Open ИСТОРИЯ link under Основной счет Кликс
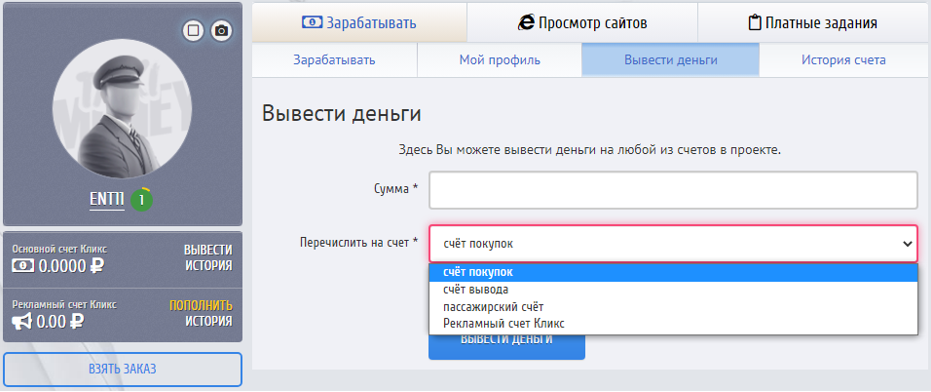Image resolution: width=931 pixels, height=392 pixels. (x=208, y=265)
